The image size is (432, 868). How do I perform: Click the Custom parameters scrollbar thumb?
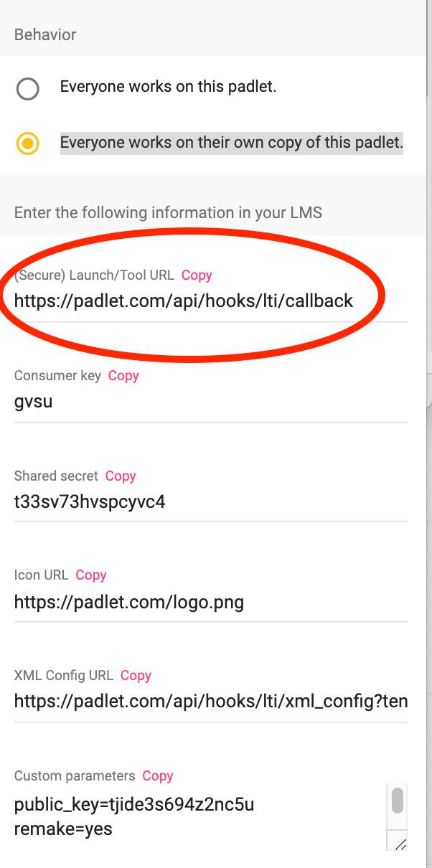coord(398,800)
